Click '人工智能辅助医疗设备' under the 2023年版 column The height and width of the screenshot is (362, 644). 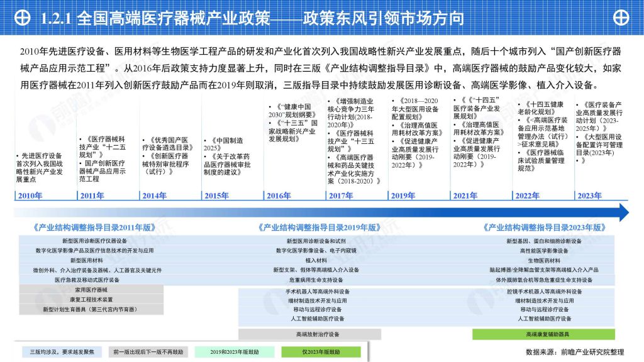pos(544,319)
